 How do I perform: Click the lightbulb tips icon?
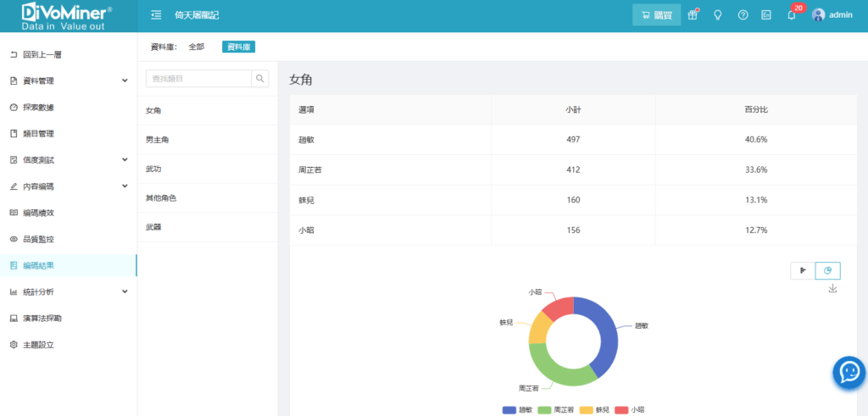(718, 14)
